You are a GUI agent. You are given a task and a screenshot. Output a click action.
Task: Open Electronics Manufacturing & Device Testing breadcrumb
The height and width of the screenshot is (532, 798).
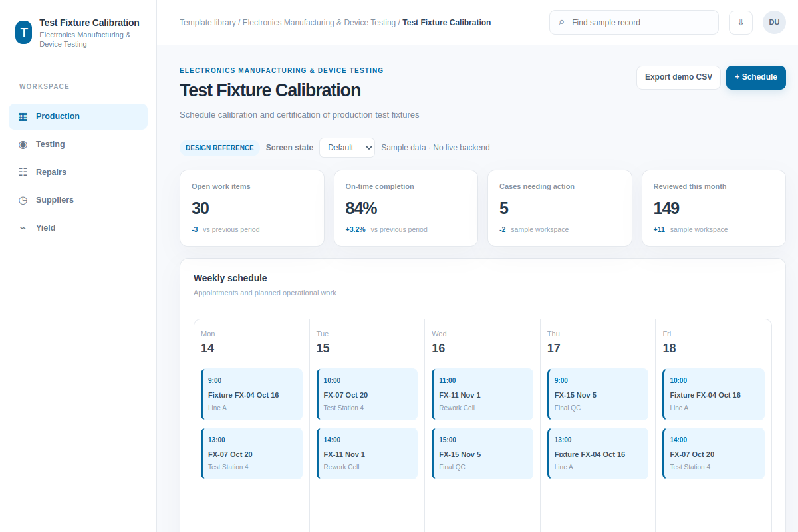tap(319, 23)
